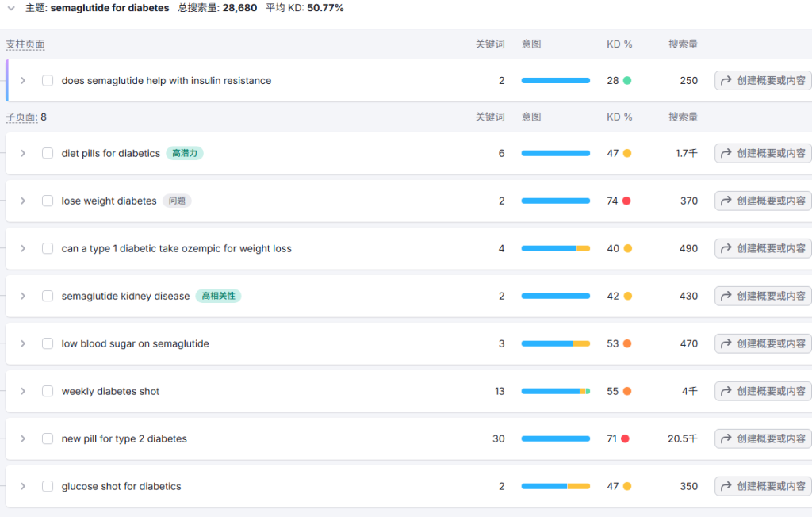812x517 pixels.
Task: Check the weekly diabetes shot box
Action: tap(48, 391)
